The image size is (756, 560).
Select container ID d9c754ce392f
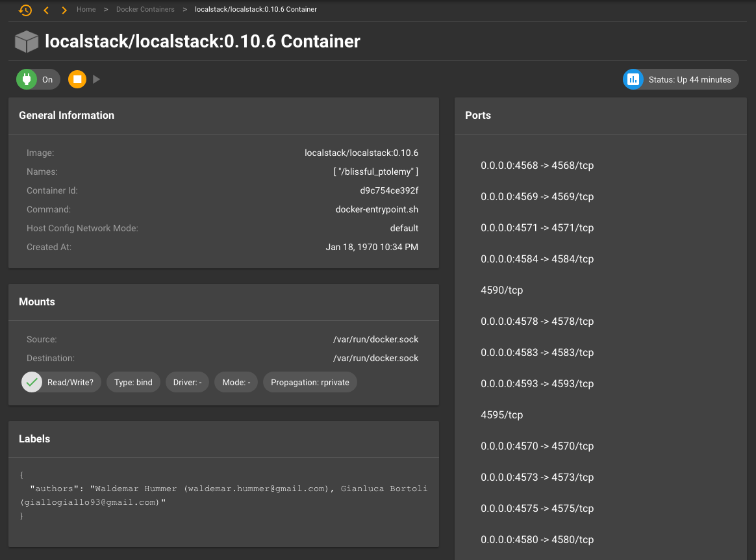(x=389, y=190)
